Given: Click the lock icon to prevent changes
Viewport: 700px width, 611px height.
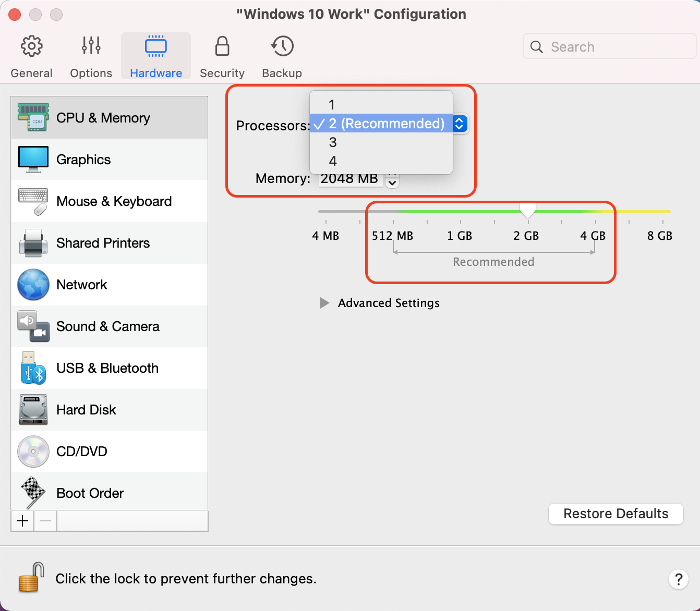Looking at the screenshot, I should tap(31, 578).
